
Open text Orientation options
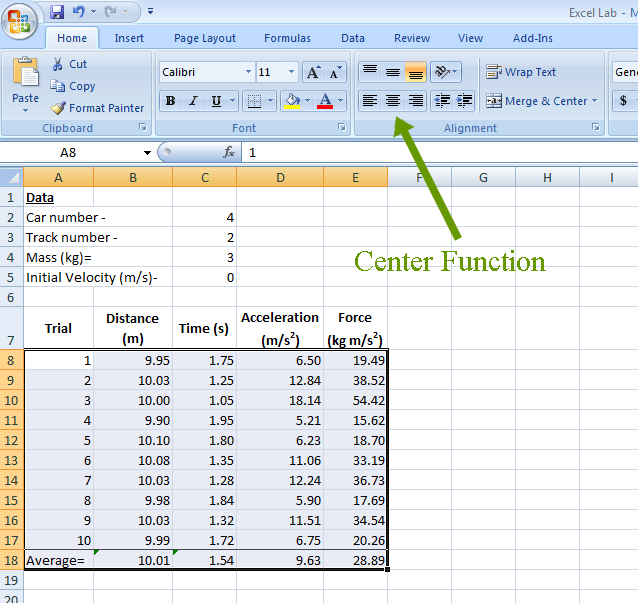coord(446,72)
